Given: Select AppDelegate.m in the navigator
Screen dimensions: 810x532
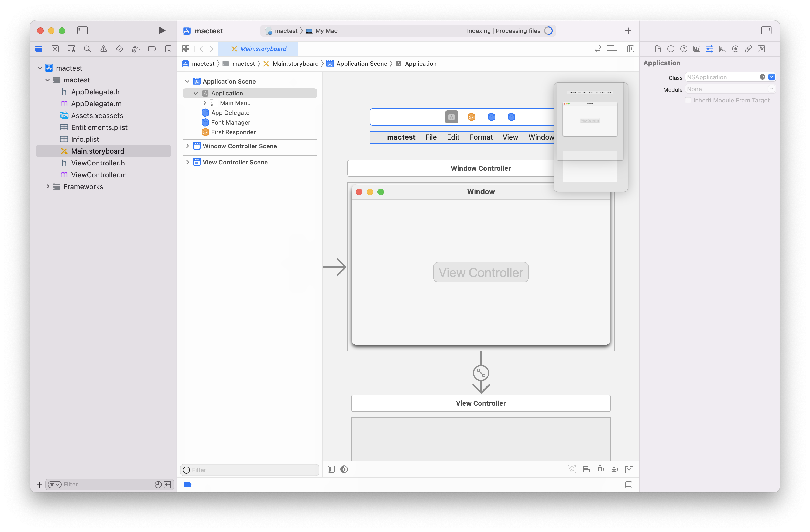Looking at the screenshot, I should 96,104.
